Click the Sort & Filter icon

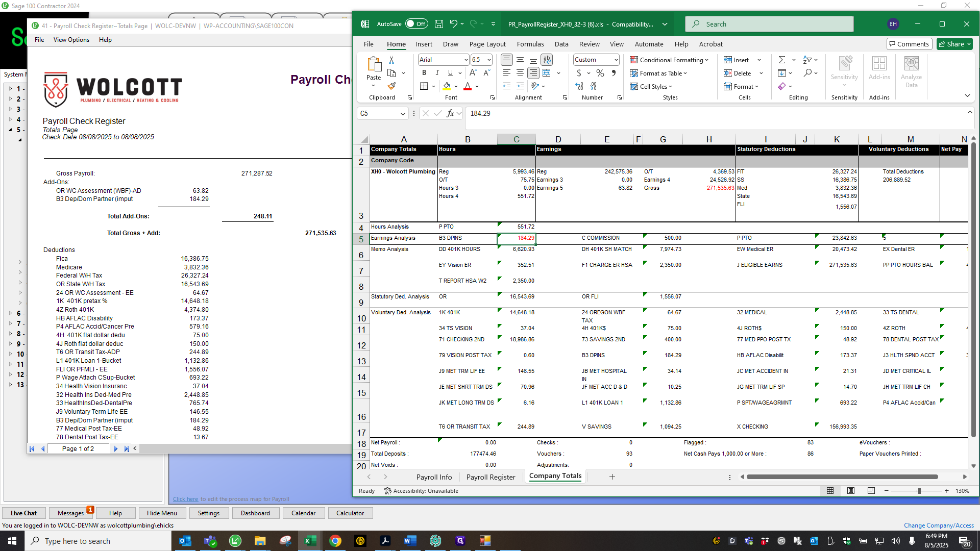coord(807,60)
